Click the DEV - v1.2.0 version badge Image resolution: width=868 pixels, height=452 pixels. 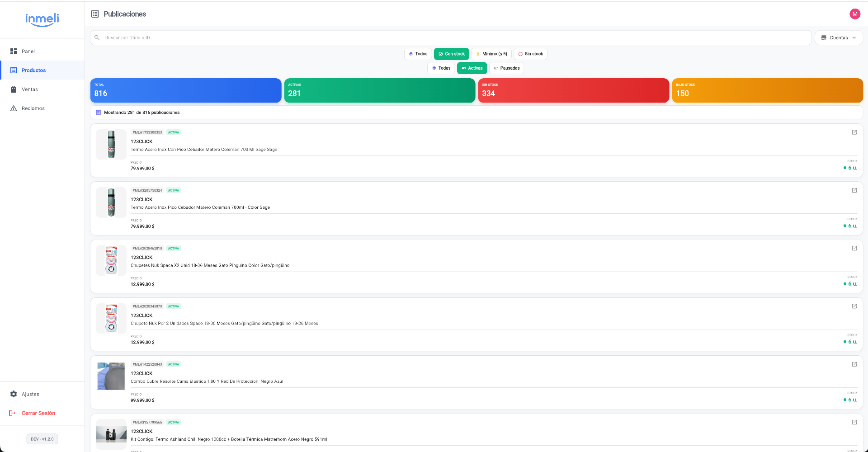42,439
